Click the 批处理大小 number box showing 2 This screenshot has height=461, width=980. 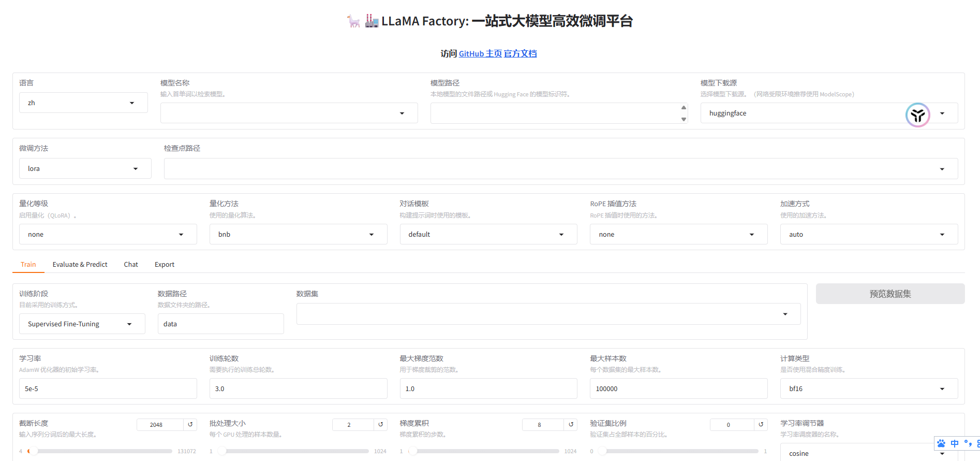353,425
